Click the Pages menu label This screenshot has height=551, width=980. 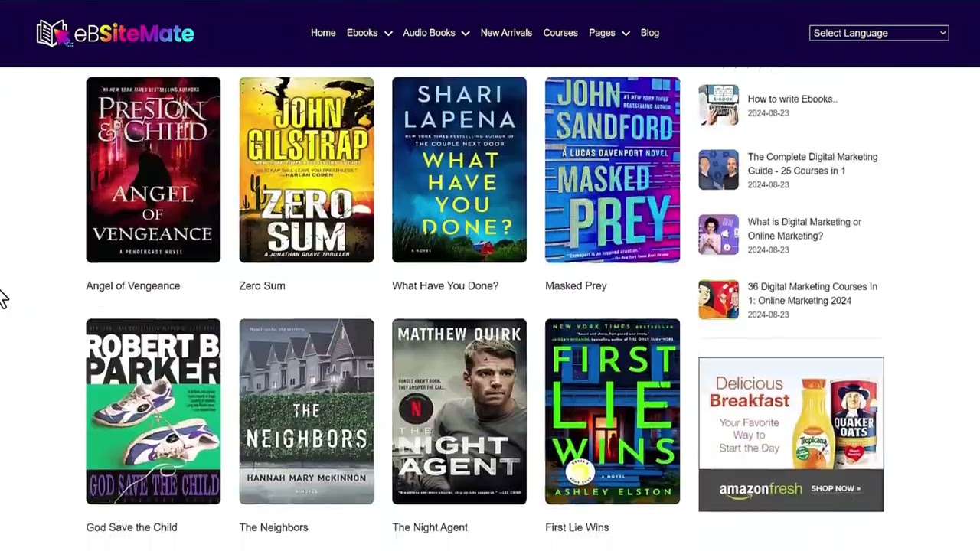602,33
